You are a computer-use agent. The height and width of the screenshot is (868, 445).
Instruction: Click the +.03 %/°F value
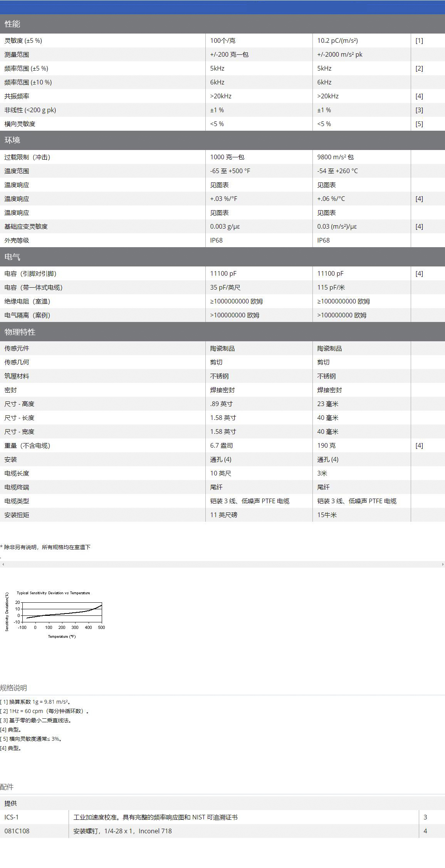point(223,199)
